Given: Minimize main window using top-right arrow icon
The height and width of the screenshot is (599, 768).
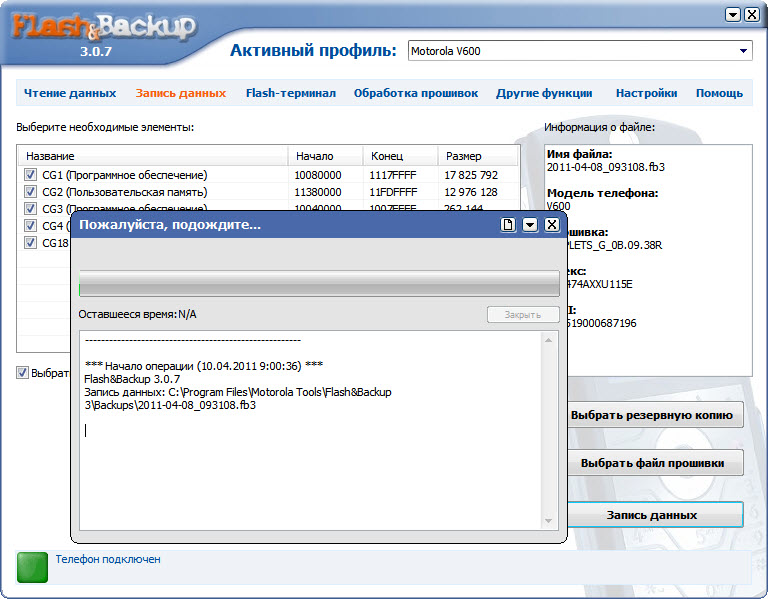Looking at the screenshot, I should point(733,15).
